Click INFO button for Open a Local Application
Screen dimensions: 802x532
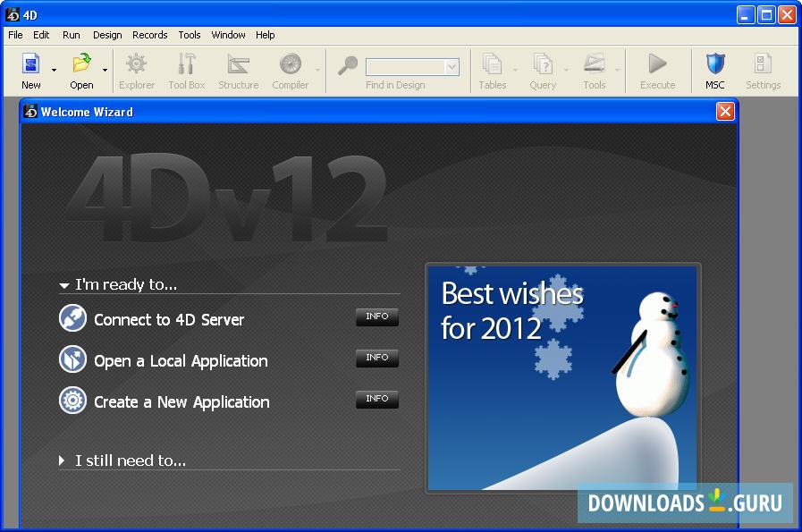pyautogui.click(x=377, y=358)
